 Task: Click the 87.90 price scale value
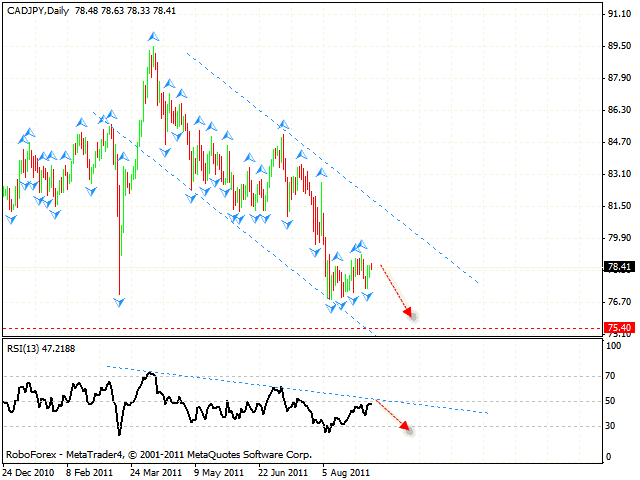[619, 78]
